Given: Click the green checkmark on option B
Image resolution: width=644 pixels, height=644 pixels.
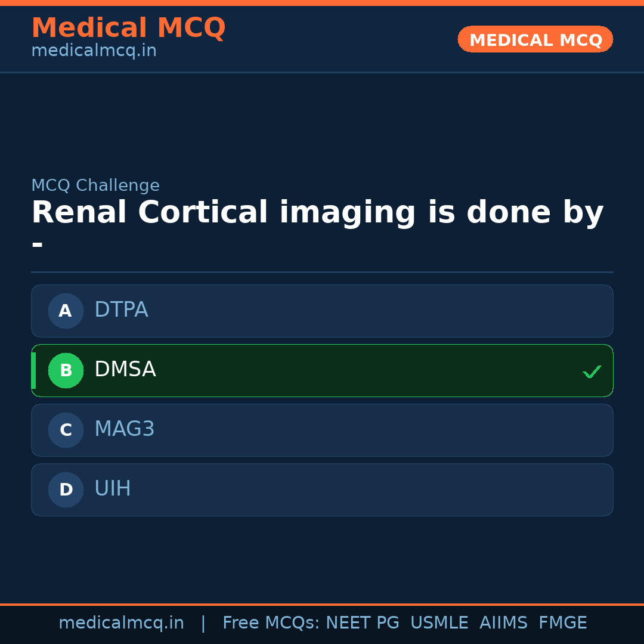Looking at the screenshot, I should pyautogui.click(x=592, y=371).
